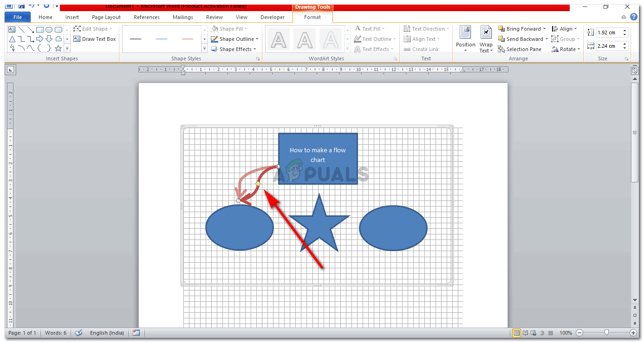This screenshot has width=644, height=343.
Task: Expand the shape styles gallery
Action: pyautogui.click(x=205, y=49)
